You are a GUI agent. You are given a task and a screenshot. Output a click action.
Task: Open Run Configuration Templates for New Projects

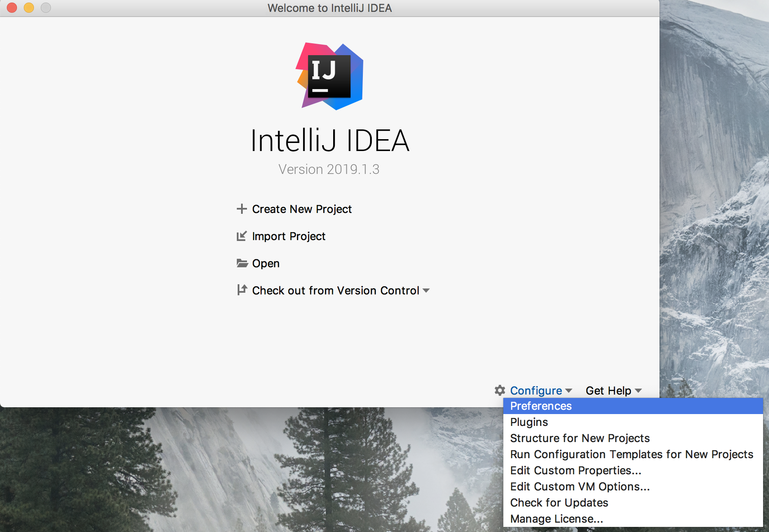[x=633, y=454]
